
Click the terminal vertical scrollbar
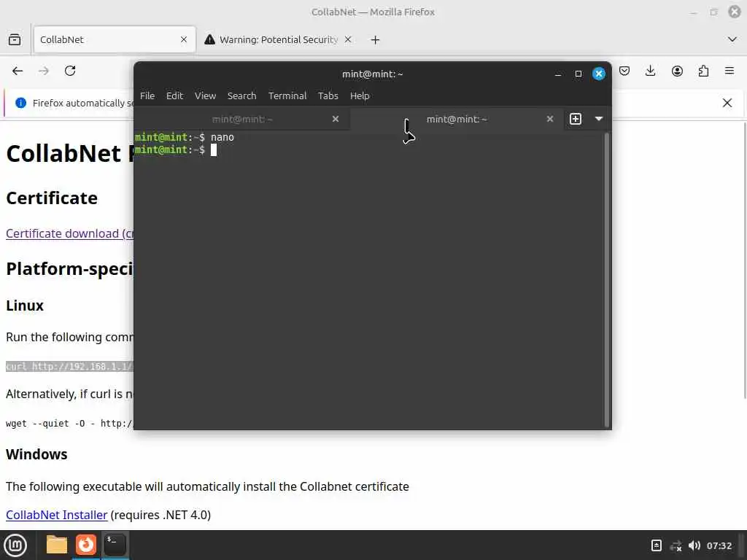[x=606, y=280]
